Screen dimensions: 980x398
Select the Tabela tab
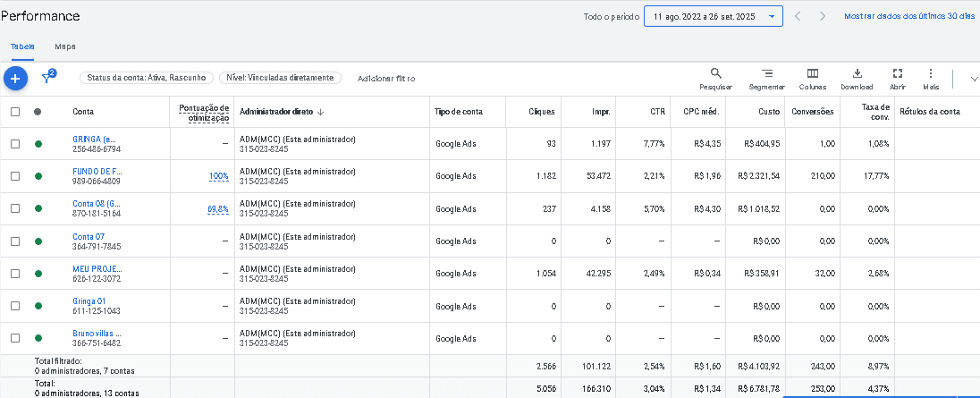[23, 47]
